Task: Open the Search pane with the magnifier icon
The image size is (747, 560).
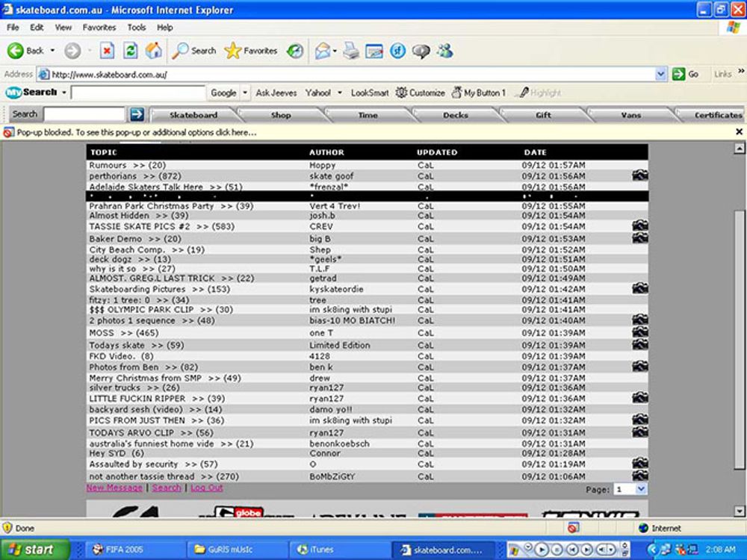Action: pyautogui.click(x=181, y=51)
